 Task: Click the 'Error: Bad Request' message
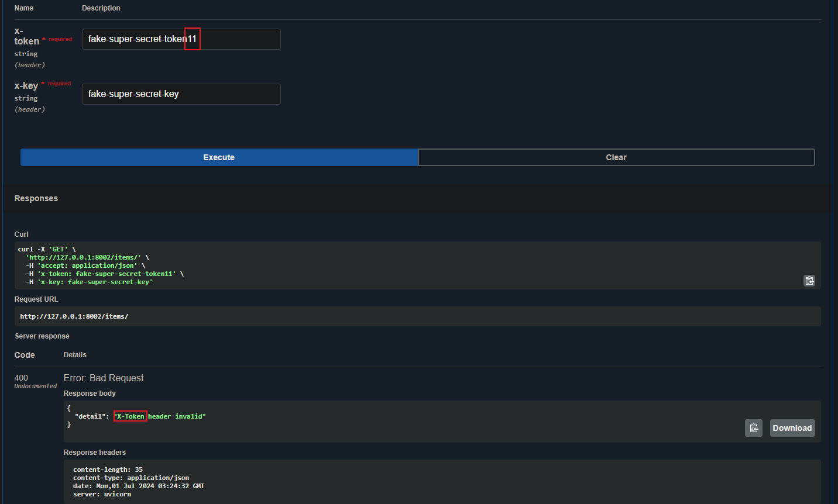104,378
